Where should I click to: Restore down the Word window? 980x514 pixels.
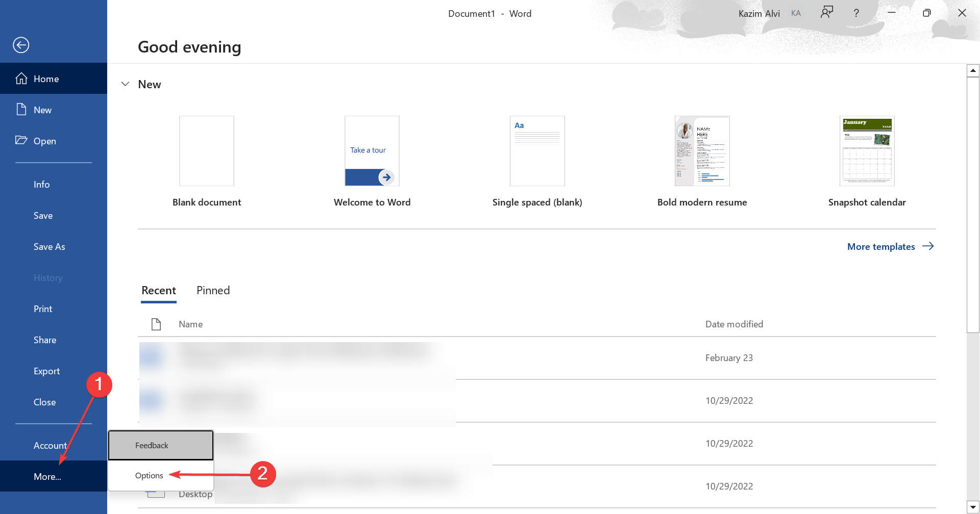click(927, 13)
